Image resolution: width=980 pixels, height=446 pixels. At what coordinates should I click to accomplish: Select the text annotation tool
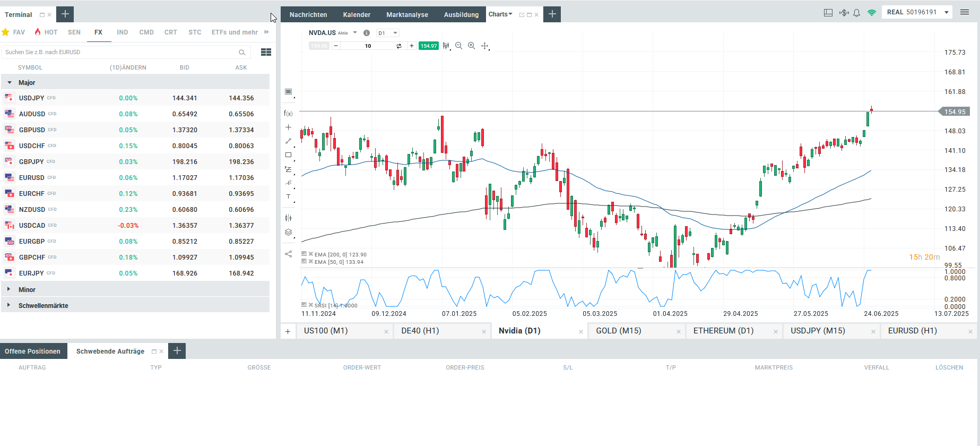288,196
